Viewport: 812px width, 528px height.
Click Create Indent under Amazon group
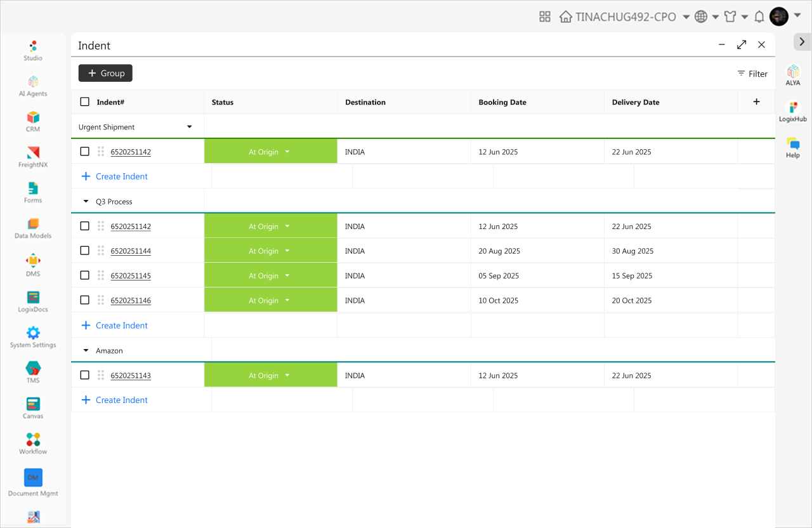[115, 400]
